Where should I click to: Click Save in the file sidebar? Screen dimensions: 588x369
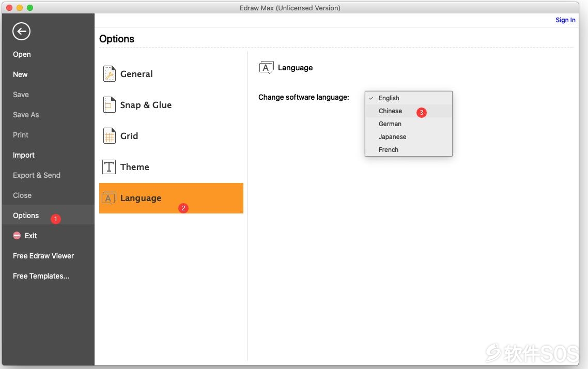(x=48, y=95)
